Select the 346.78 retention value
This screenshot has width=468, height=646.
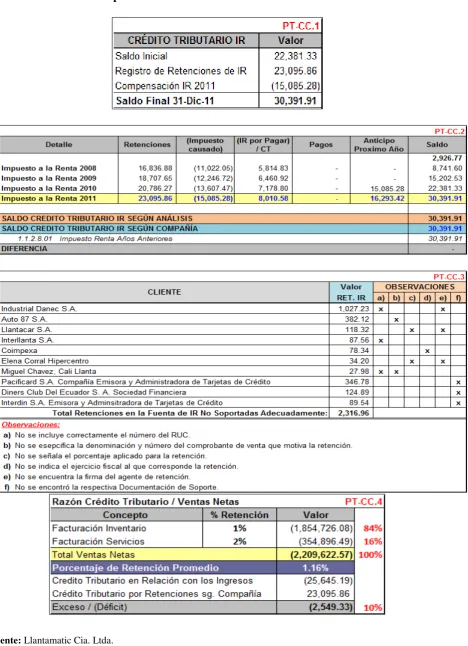(357, 382)
